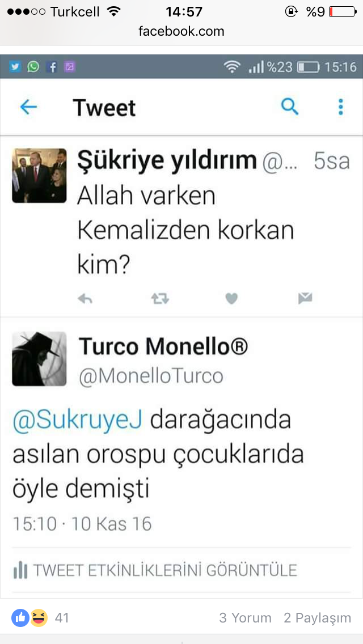Open the @MonelloTurco handle

[151, 376]
